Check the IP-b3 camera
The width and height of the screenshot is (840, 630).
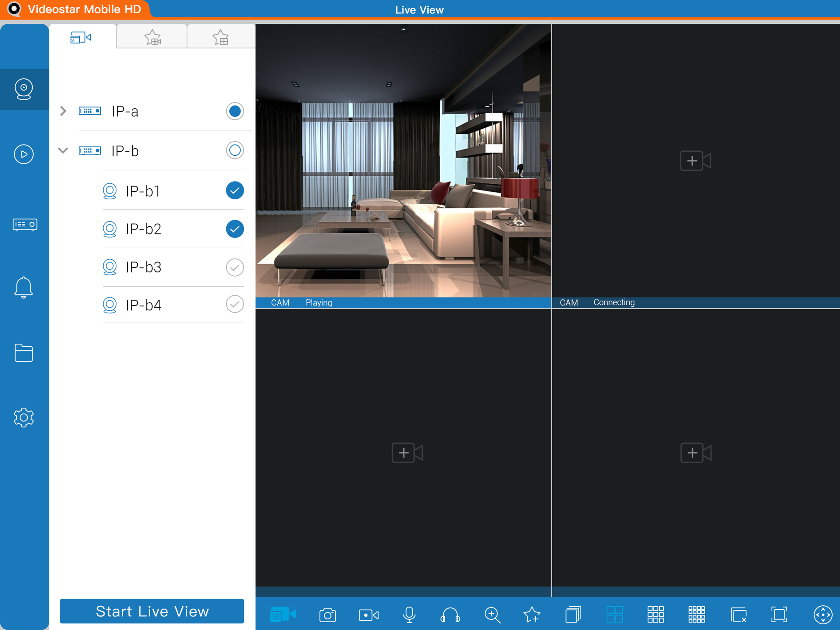point(235,268)
